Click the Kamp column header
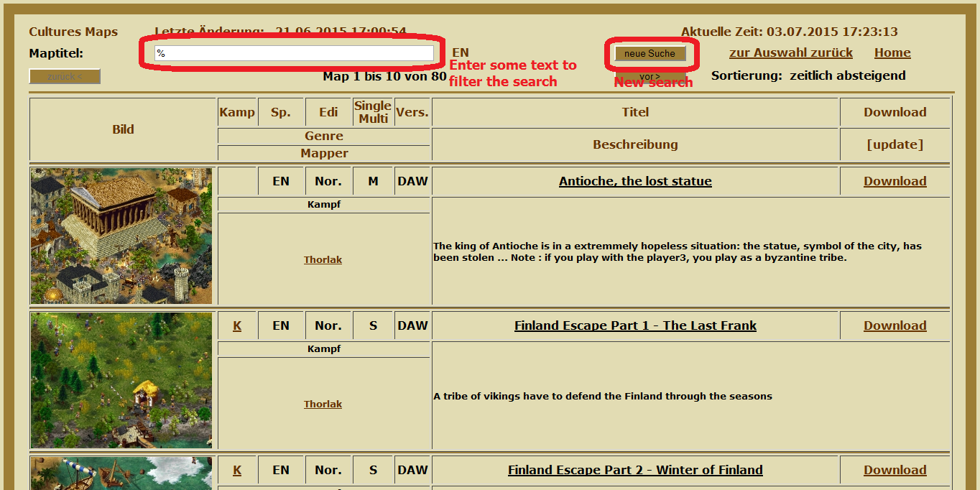Image resolution: width=980 pixels, height=490 pixels. (237, 112)
